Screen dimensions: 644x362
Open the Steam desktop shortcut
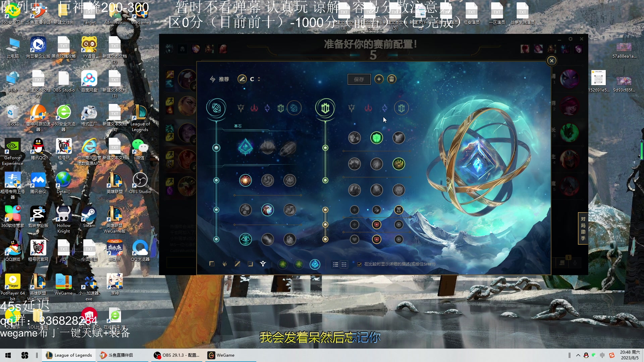(89, 217)
